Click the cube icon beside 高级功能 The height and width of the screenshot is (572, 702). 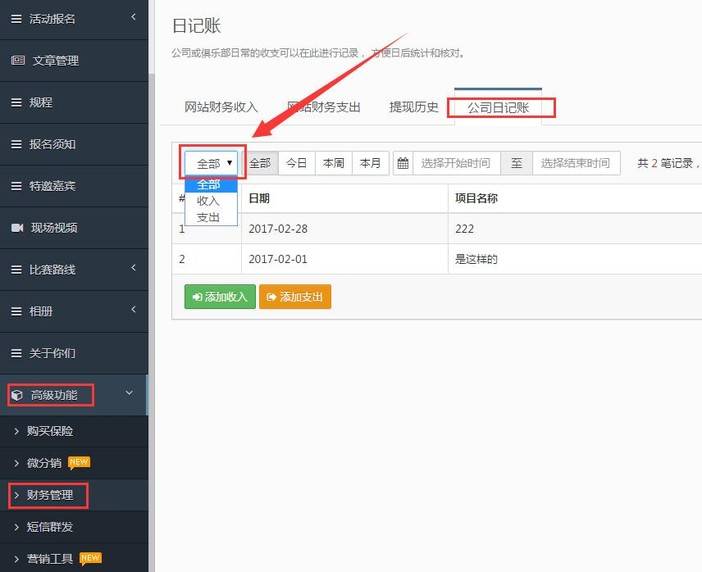[x=17, y=395]
